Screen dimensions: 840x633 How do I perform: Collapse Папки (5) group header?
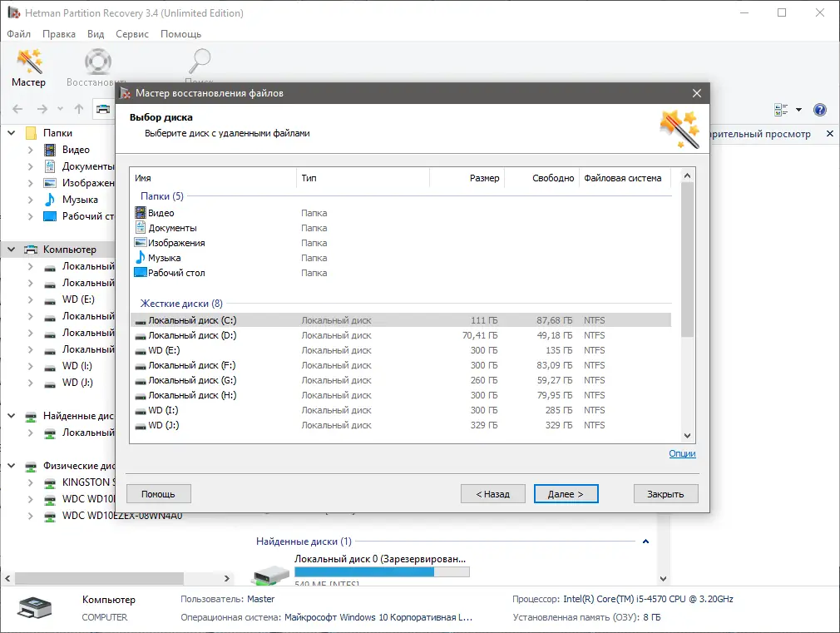point(162,196)
